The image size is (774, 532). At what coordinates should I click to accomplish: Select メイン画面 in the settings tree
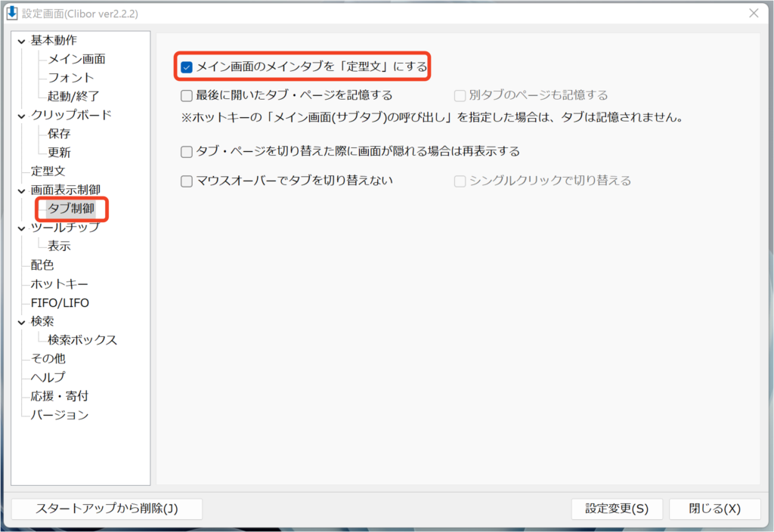tap(76, 59)
